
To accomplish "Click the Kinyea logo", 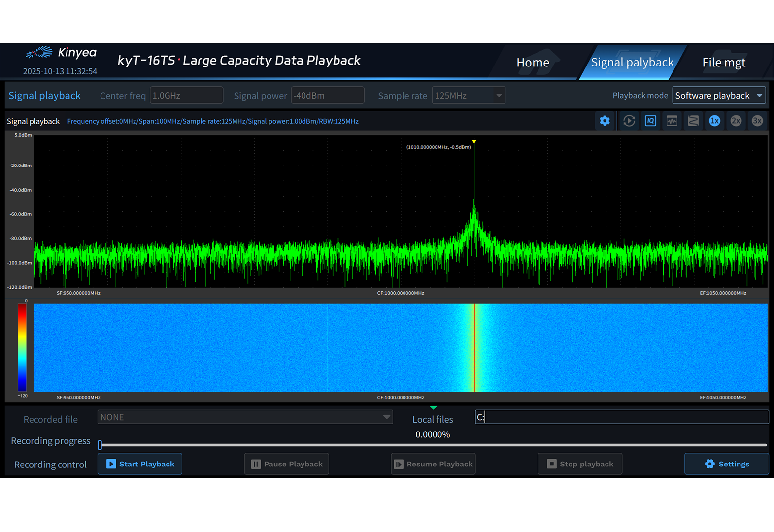I will (61, 52).
